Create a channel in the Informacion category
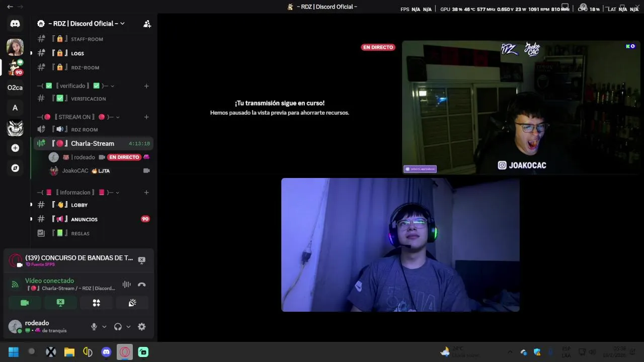The image size is (644, 362). (x=146, y=193)
